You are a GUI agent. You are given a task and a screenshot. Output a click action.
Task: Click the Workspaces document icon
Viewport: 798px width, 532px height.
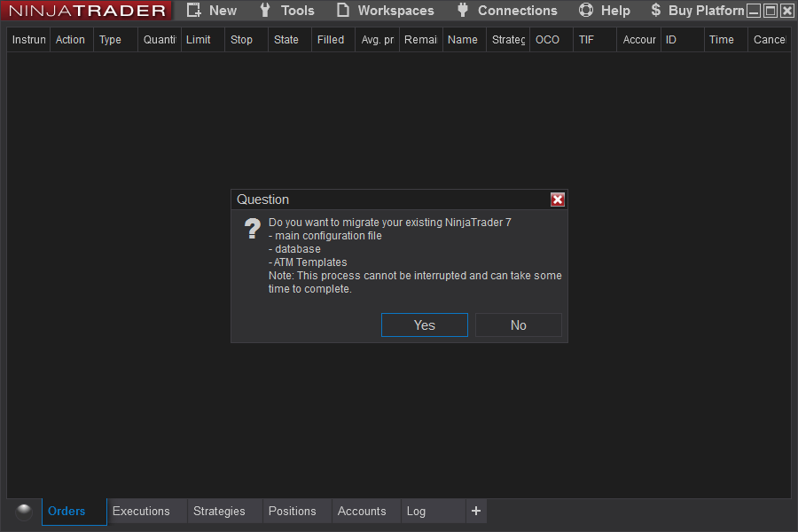[x=342, y=11]
